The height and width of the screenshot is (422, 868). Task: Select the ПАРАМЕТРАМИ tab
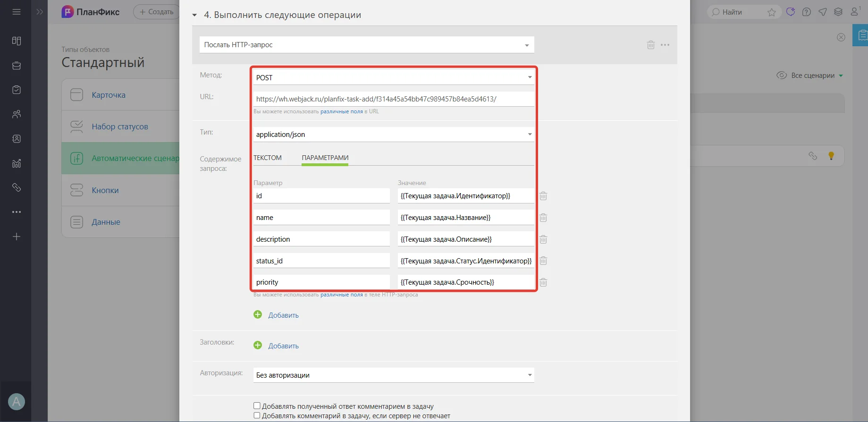[325, 158]
